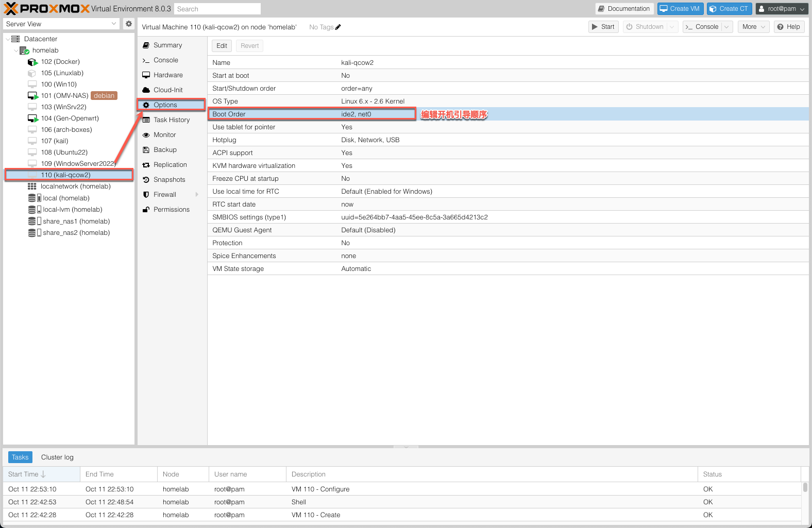Open the Permissions menu item

coord(172,210)
